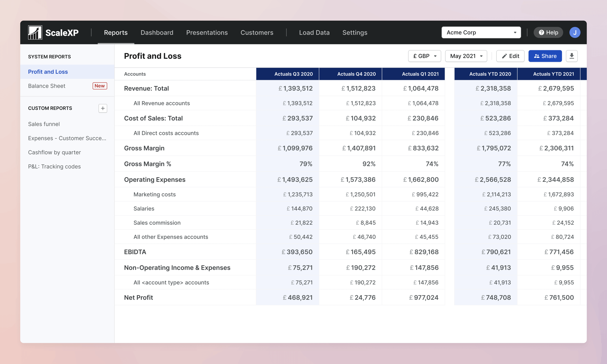Open the Customers tab

(x=257, y=32)
